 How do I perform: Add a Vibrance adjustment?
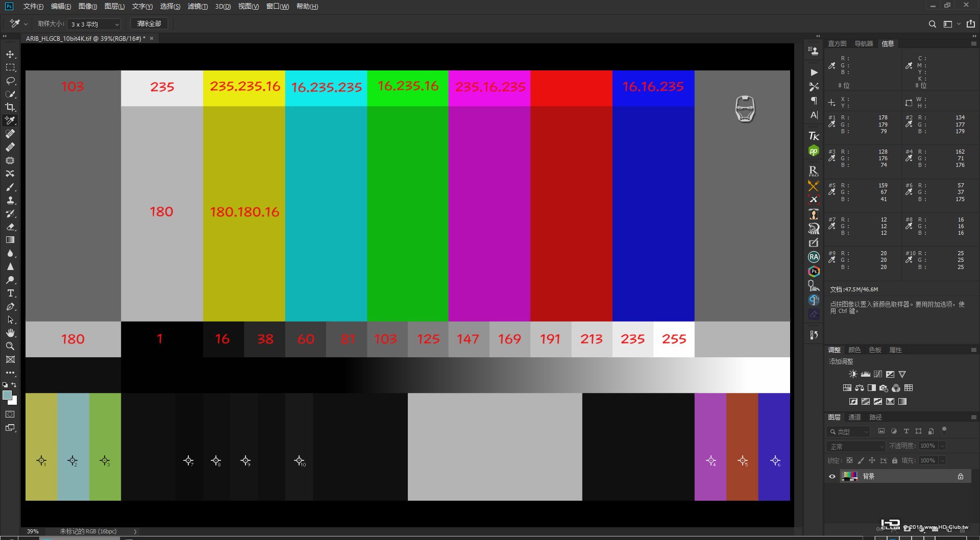pos(902,374)
